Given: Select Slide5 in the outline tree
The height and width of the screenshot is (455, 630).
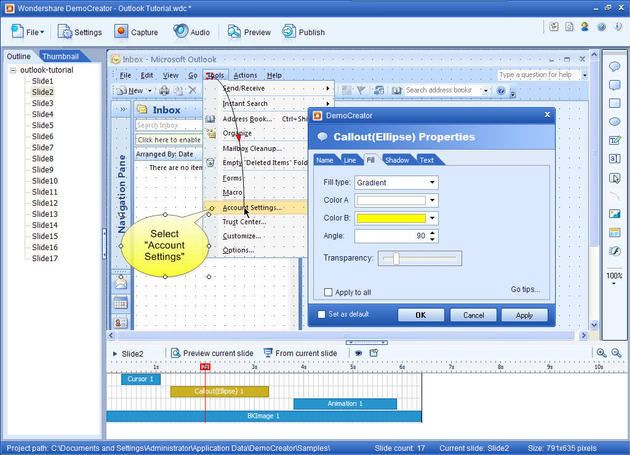Looking at the screenshot, I should click(x=43, y=125).
